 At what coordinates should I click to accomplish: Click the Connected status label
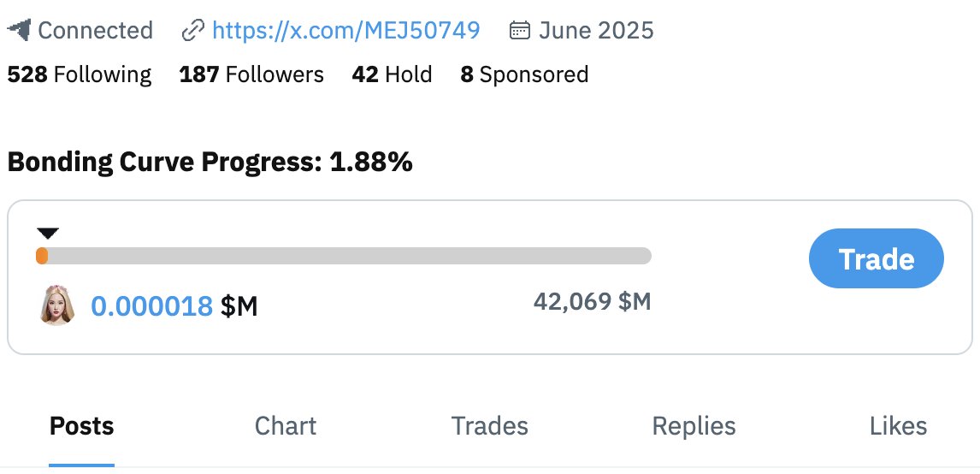tap(96, 30)
